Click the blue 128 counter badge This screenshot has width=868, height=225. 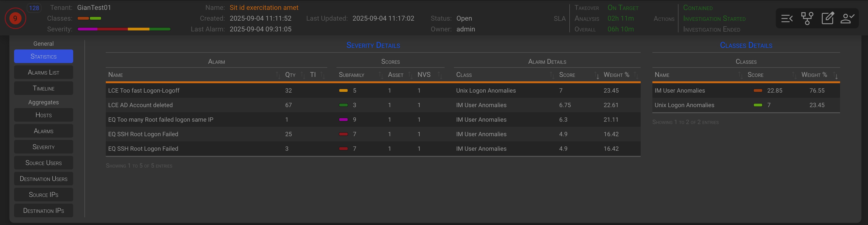[34, 8]
